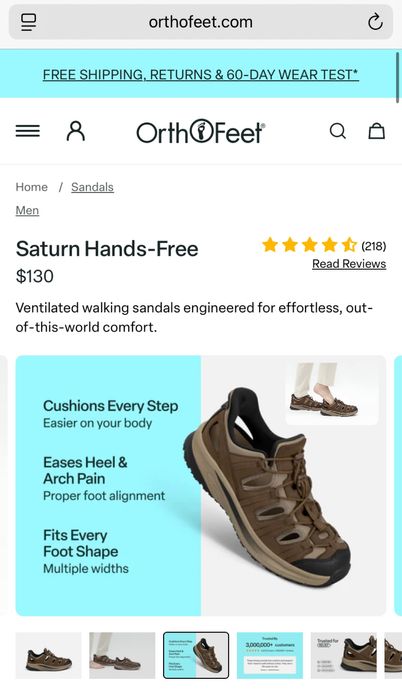
Task: Go to Home breadcrumb
Action: coord(32,187)
